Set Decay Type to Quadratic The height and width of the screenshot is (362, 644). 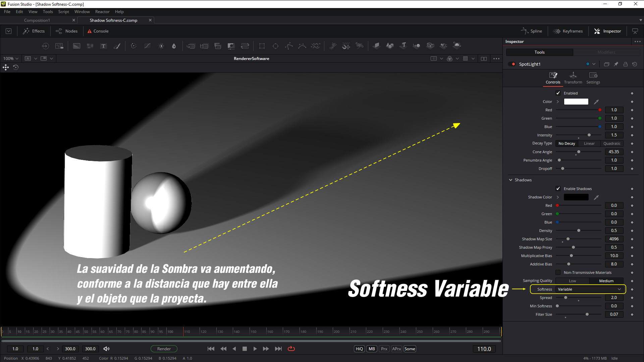tap(612, 143)
